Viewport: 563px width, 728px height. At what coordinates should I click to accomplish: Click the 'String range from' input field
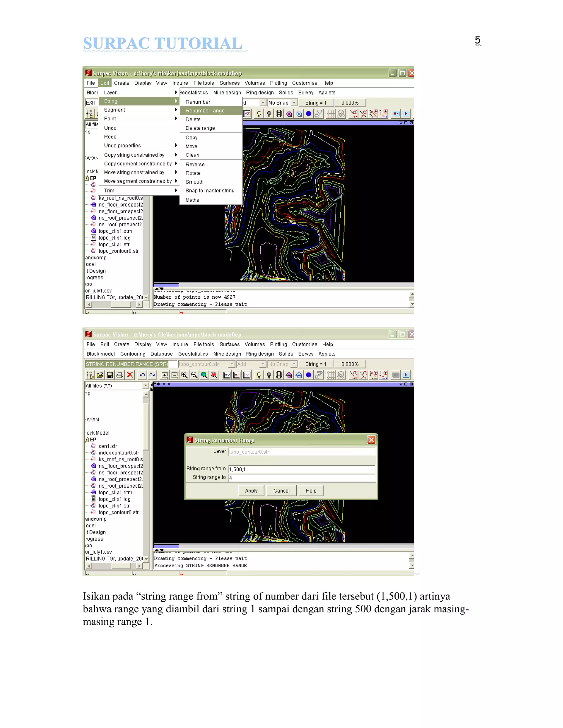(x=302, y=469)
